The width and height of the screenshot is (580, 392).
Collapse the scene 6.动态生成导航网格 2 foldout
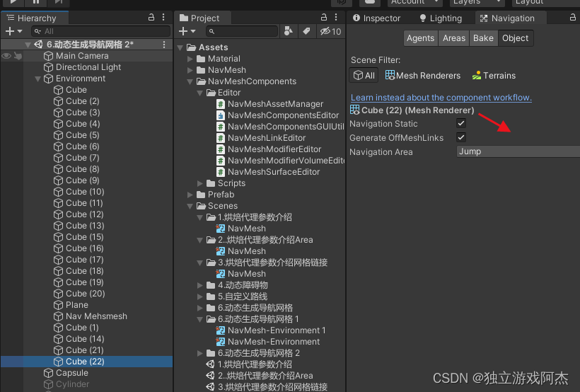click(x=28, y=45)
